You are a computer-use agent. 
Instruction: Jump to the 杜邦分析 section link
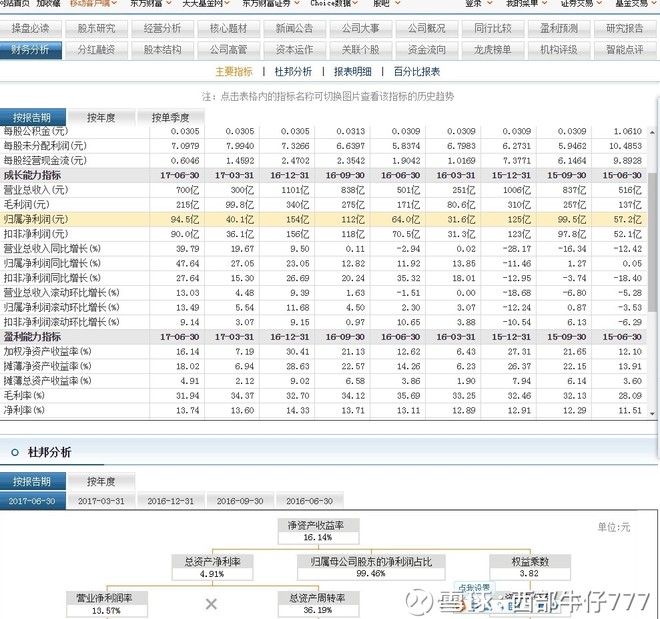point(293,72)
